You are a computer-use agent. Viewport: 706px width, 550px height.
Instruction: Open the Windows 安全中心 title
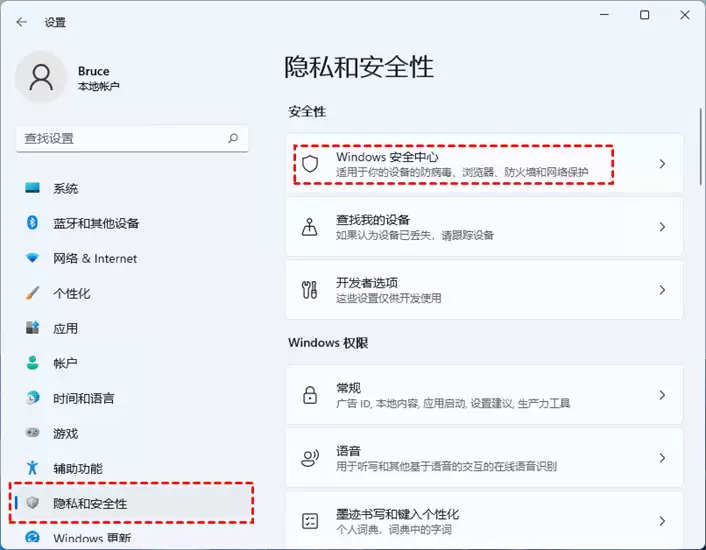(x=387, y=157)
